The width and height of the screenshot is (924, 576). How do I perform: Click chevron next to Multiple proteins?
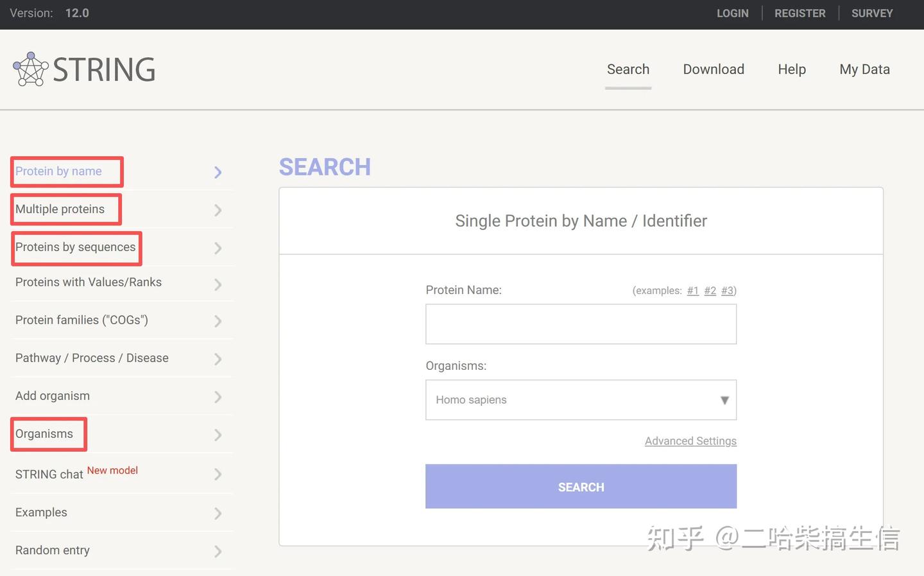218,210
